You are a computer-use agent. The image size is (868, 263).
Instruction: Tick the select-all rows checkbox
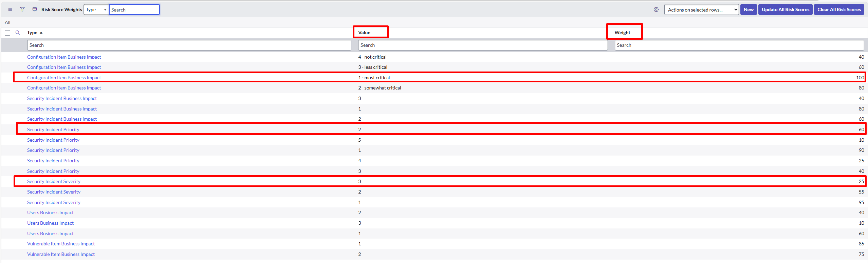(7, 33)
